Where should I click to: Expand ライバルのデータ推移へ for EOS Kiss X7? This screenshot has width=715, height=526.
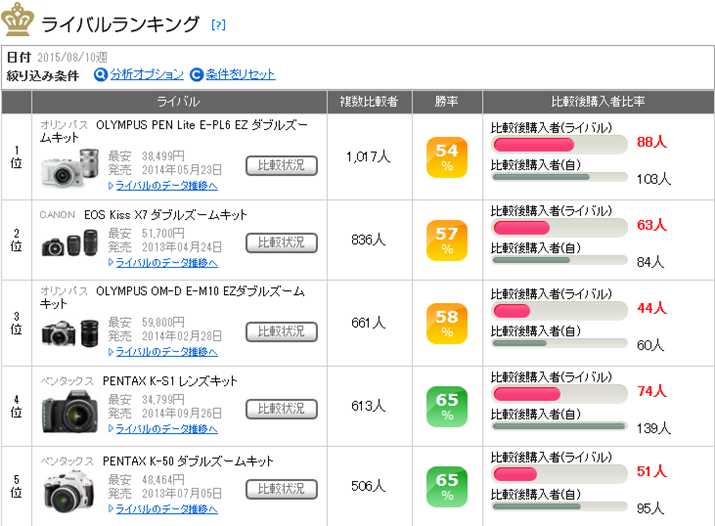163,262
